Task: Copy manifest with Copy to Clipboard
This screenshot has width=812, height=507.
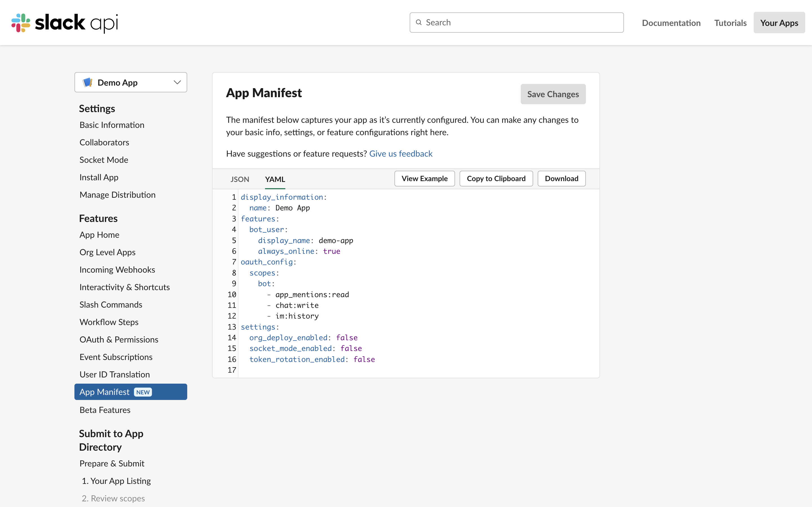Action: 496,178
